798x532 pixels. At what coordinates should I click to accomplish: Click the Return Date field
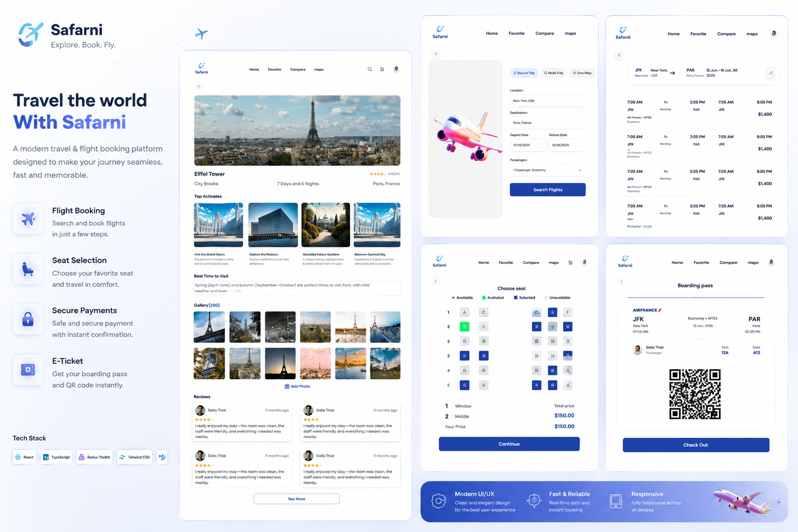[x=567, y=145]
